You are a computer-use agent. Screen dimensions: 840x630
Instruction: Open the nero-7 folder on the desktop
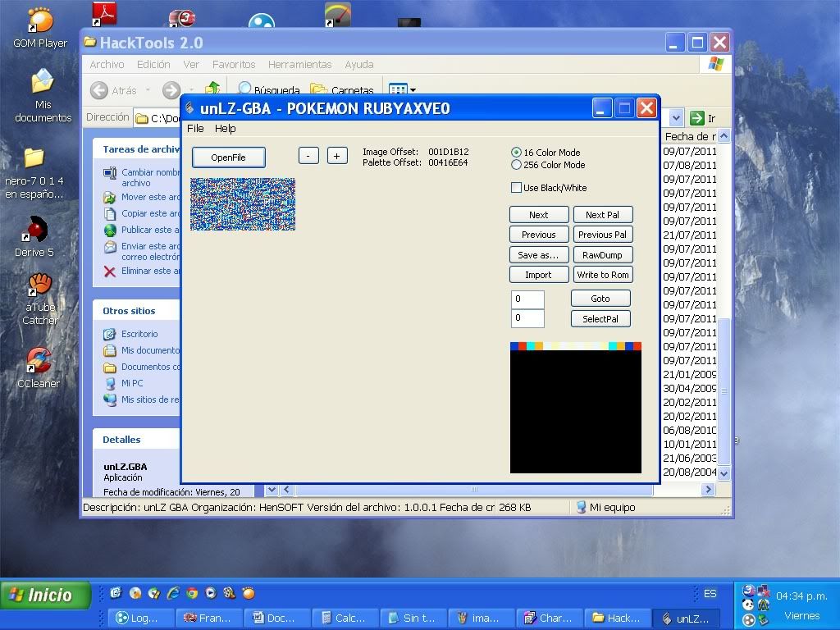coord(34,174)
